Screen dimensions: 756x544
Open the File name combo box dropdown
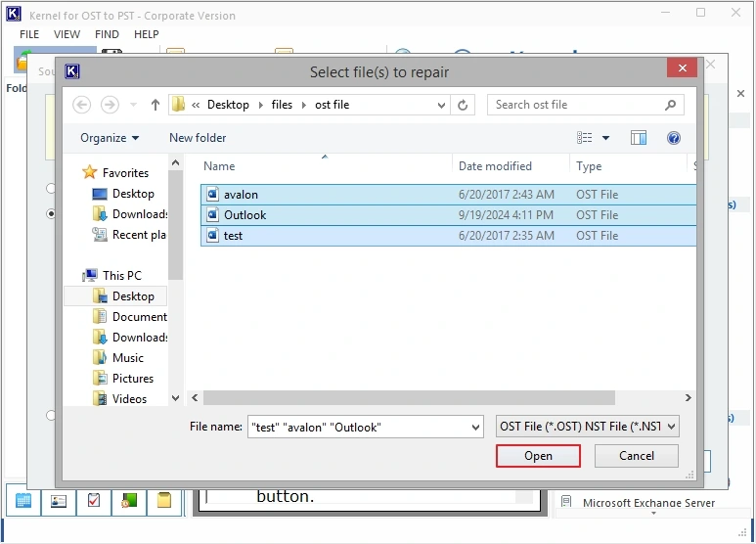pos(475,428)
